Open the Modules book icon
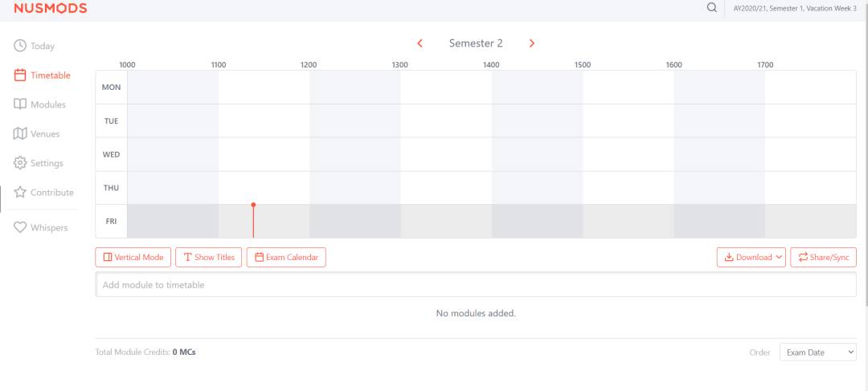The height and width of the screenshot is (391, 868). click(20, 104)
